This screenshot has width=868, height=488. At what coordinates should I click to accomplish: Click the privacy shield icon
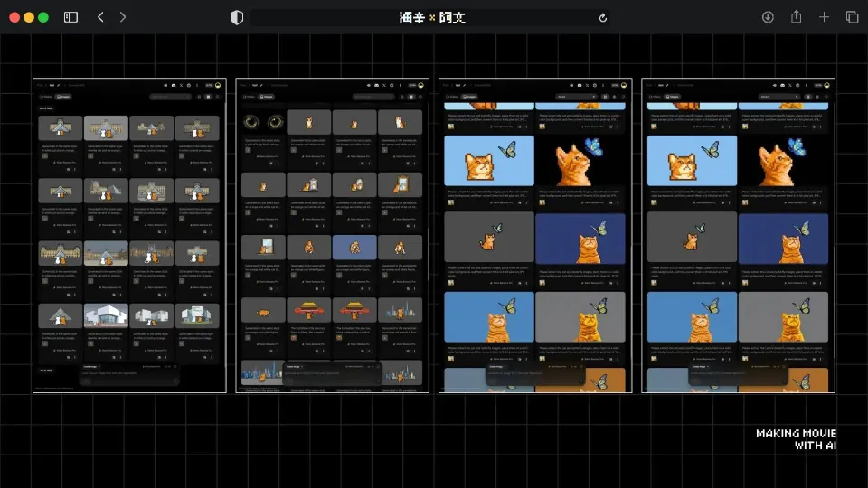point(237,17)
